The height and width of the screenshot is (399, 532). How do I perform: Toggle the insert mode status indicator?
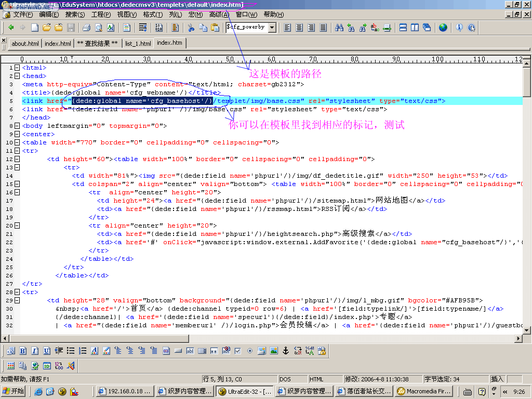point(497,379)
